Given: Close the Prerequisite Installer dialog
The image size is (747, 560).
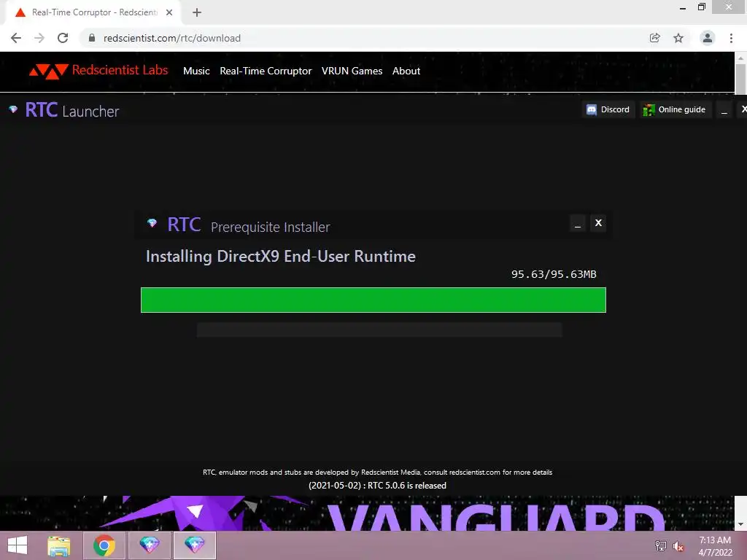Looking at the screenshot, I should [x=598, y=223].
